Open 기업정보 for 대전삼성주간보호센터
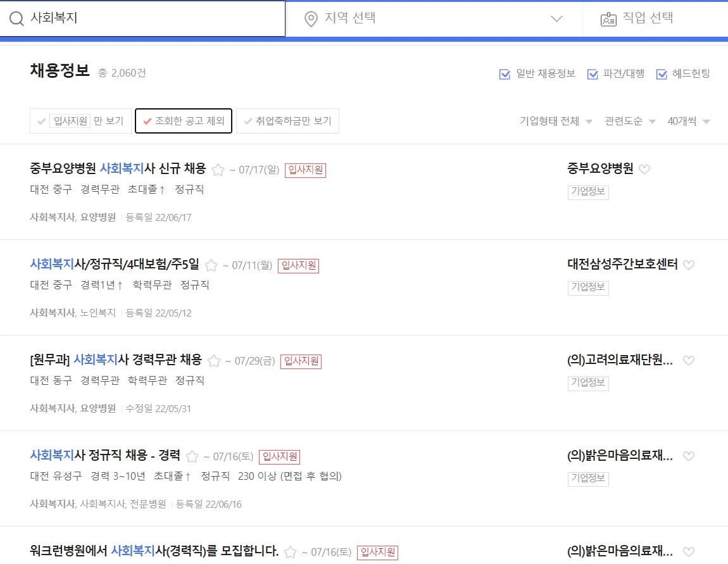Image resolution: width=728 pixels, height=564 pixels. 588,287
